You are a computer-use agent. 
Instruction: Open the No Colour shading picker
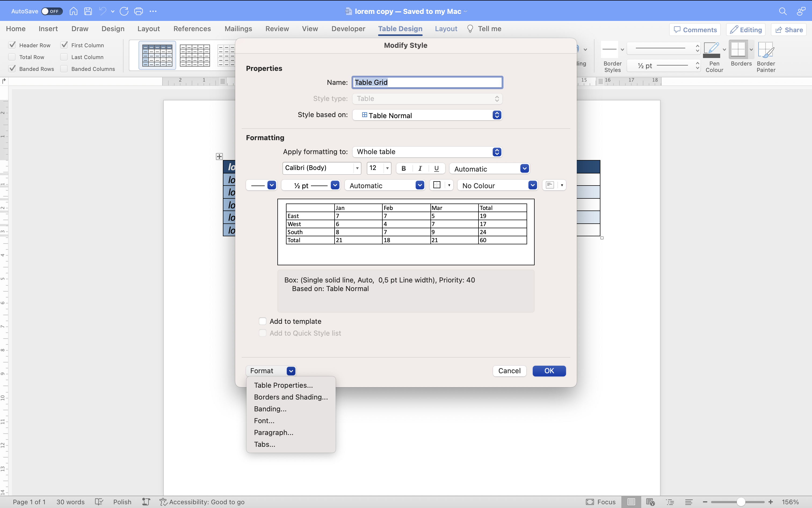tap(498, 185)
